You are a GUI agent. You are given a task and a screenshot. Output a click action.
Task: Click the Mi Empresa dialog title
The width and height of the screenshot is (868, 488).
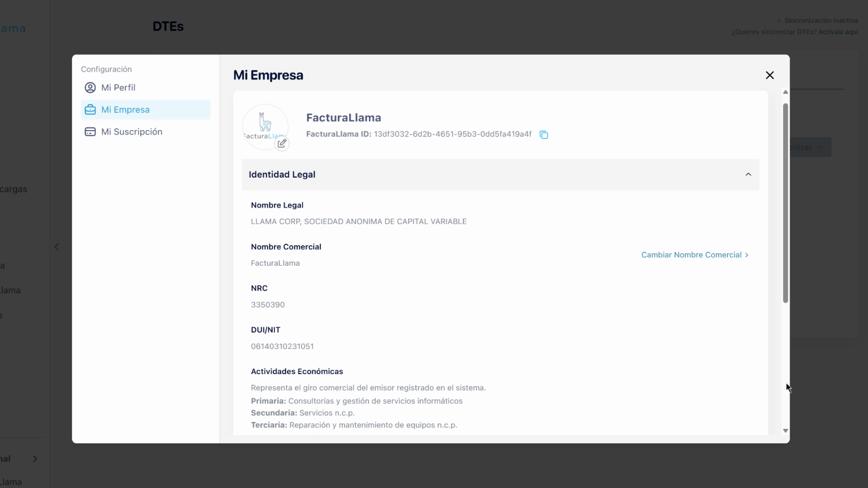click(x=268, y=75)
